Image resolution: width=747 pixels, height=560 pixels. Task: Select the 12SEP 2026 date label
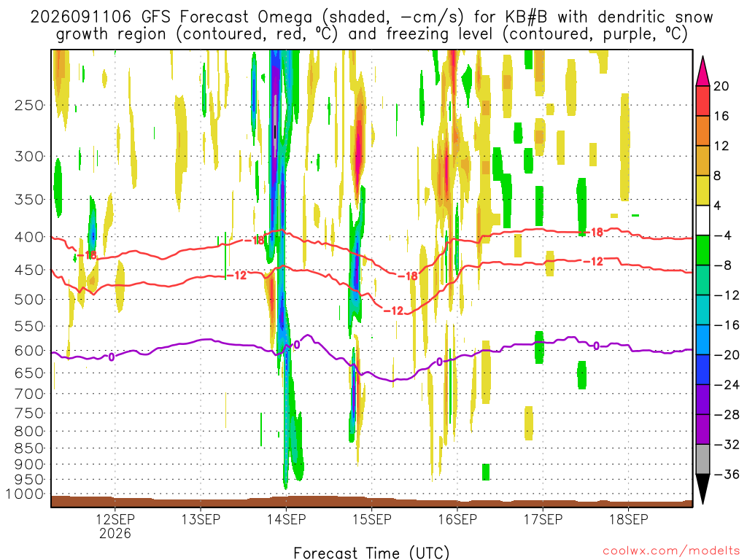tap(115, 526)
